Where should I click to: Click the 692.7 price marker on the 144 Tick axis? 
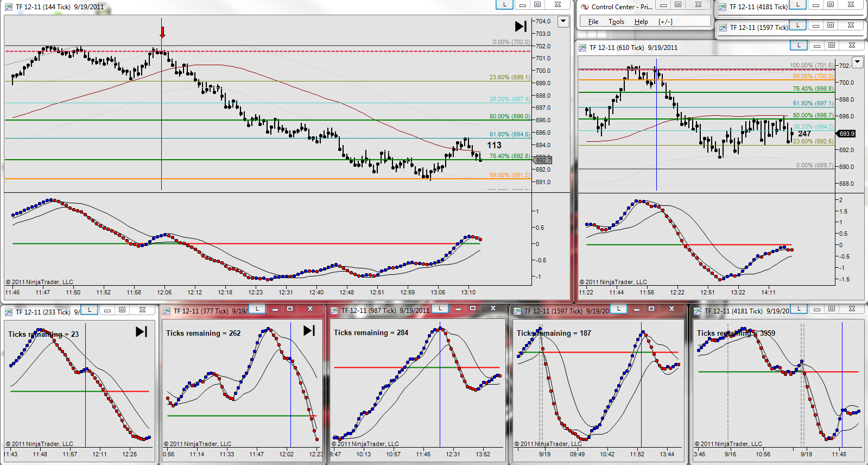coord(543,160)
